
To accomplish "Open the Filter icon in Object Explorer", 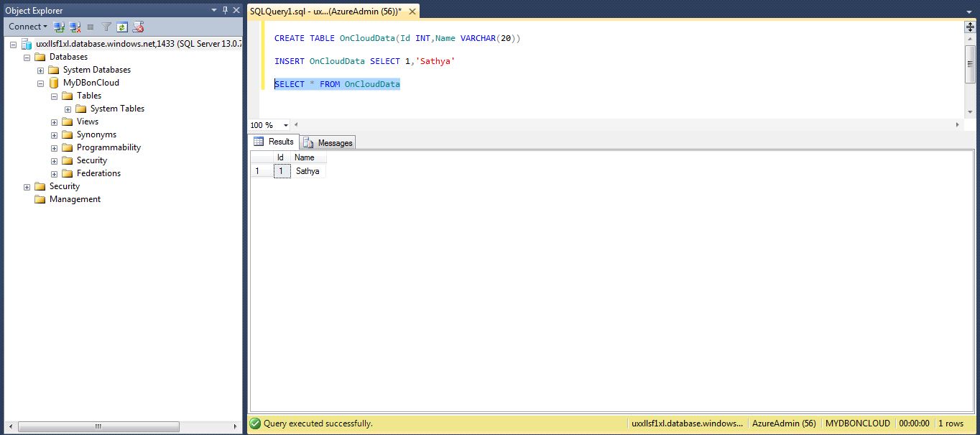I will click(106, 27).
